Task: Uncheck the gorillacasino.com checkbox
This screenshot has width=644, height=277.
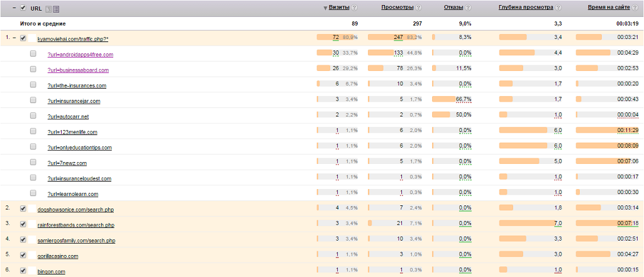Action: [23, 255]
